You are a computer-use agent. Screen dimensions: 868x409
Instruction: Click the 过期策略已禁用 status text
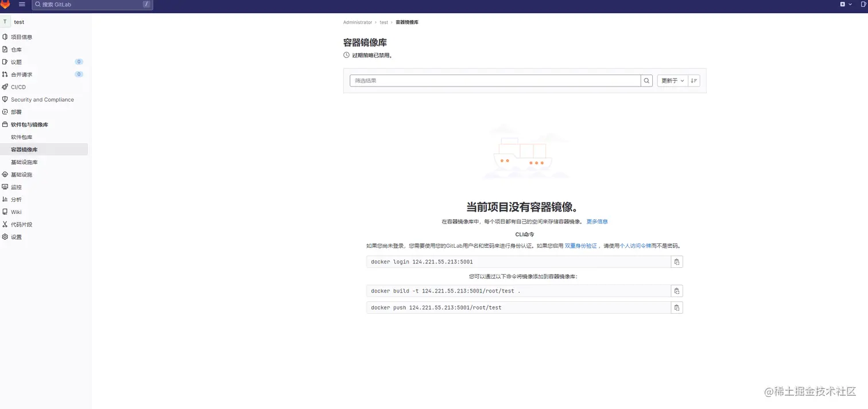(372, 56)
